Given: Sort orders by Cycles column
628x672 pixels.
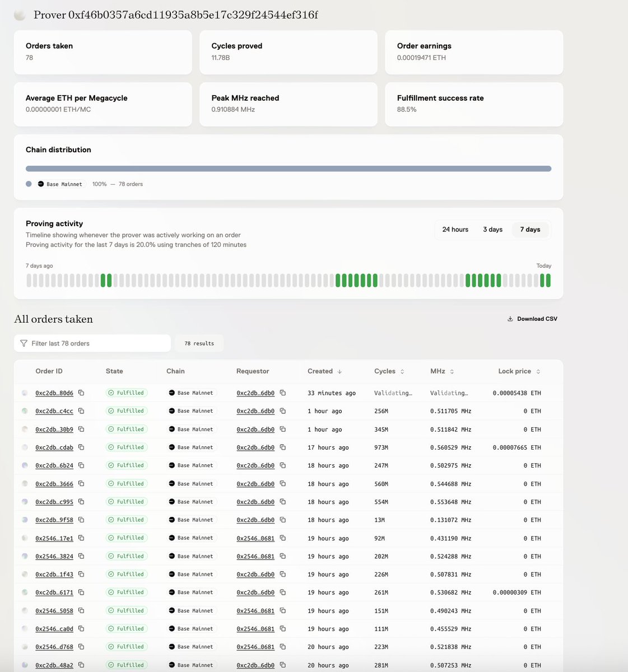Looking at the screenshot, I should click(x=402, y=371).
